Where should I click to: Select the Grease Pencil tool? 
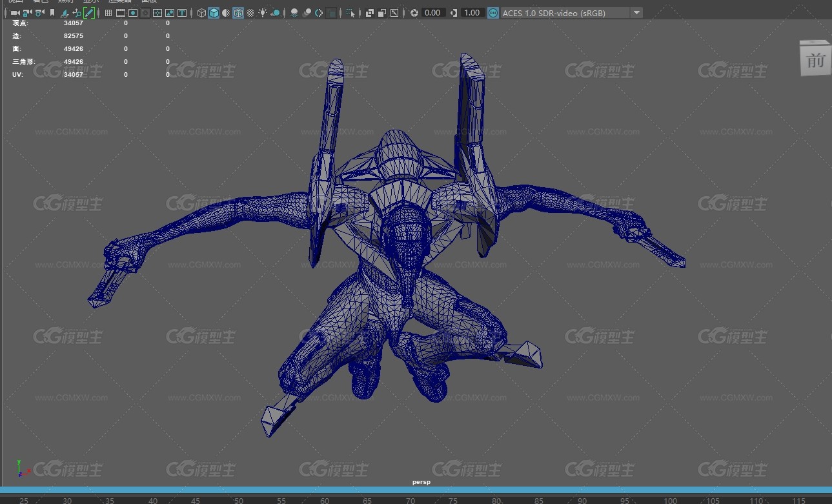tap(89, 13)
